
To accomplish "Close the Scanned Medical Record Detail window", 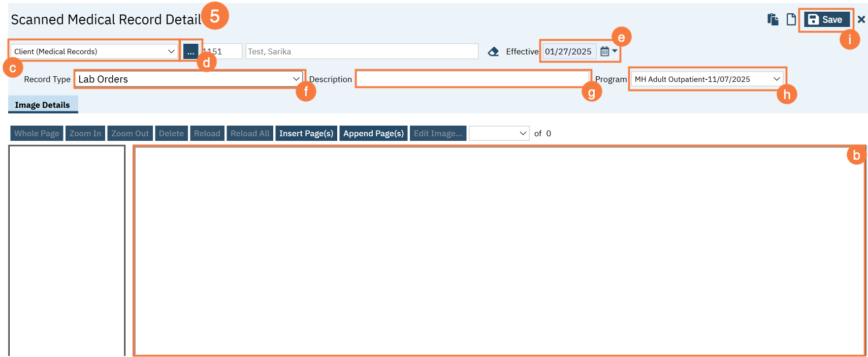I will pyautogui.click(x=861, y=19).
